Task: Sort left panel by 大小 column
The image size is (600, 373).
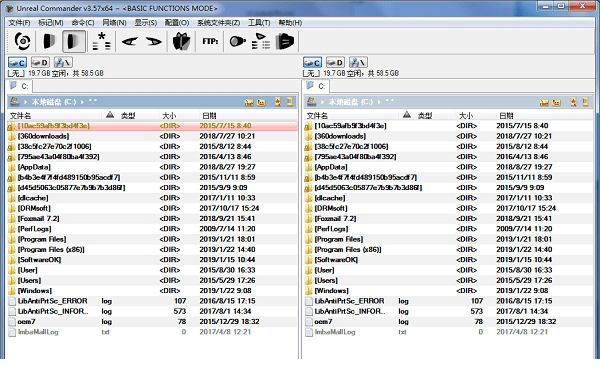Action: coord(169,116)
